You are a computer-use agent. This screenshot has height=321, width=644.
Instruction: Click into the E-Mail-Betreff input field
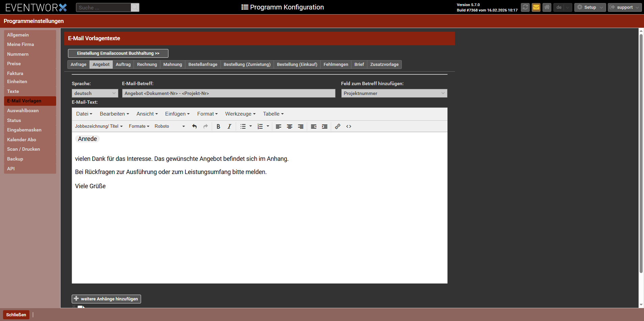229,93
